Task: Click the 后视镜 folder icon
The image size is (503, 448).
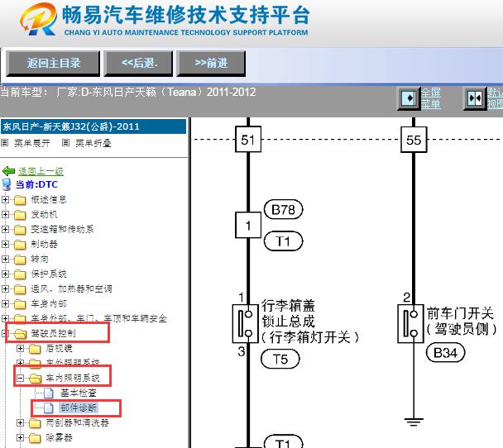Action: [x=35, y=349]
